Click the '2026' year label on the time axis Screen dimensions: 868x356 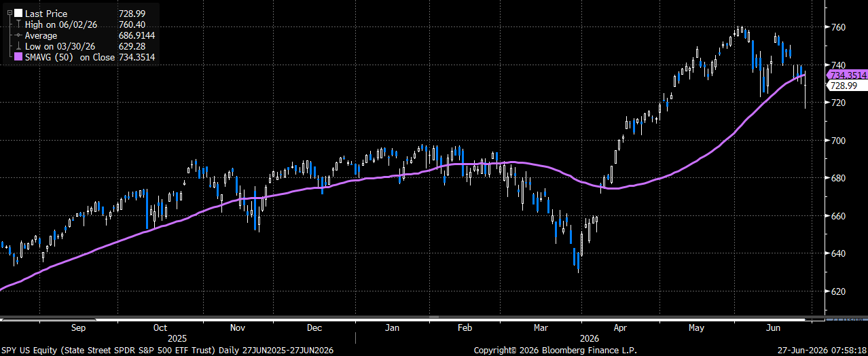click(x=589, y=338)
